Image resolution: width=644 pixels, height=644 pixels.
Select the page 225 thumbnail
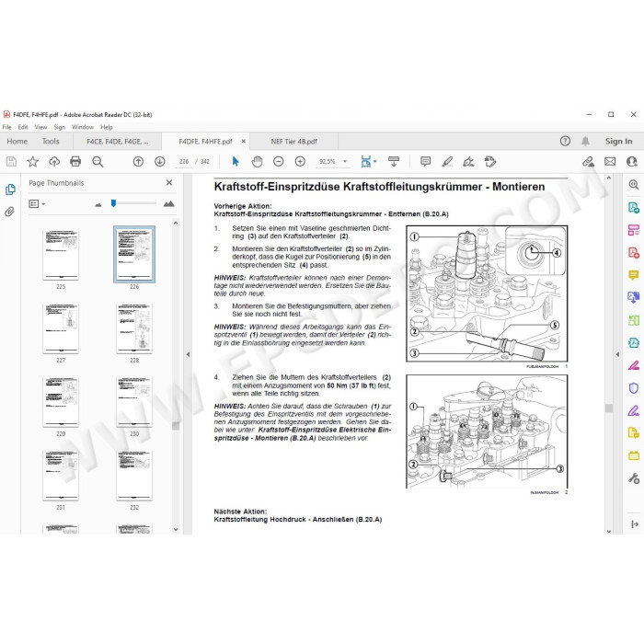(61, 254)
